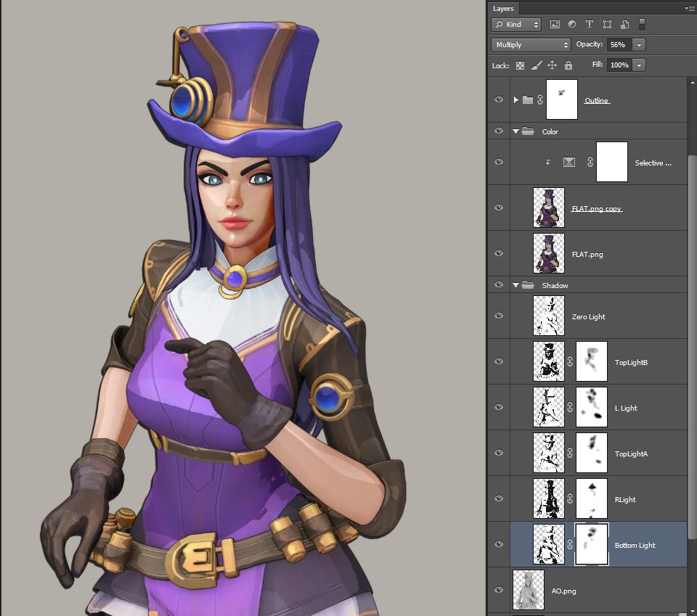Hide the FLAT.png copy layer

pyautogui.click(x=499, y=208)
